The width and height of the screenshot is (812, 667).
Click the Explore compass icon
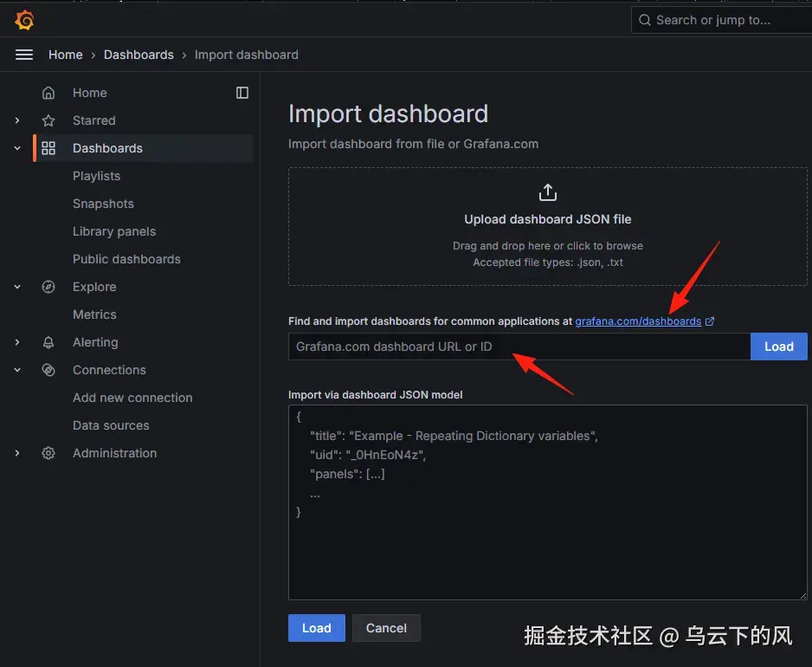(48, 287)
